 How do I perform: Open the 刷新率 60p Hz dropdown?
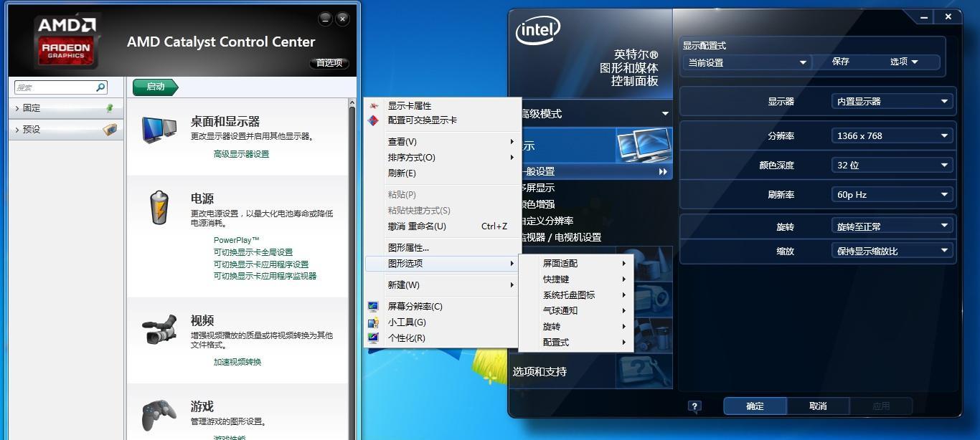[x=892, y=194]
